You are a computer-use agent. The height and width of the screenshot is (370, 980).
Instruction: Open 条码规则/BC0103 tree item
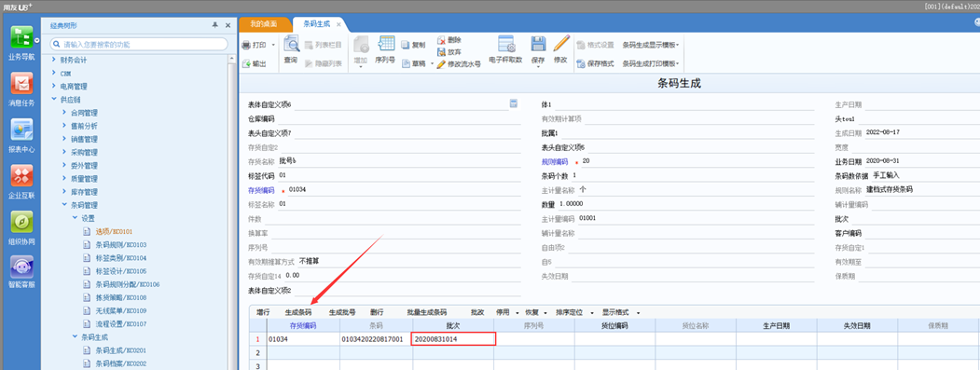[x=120, y=244]
